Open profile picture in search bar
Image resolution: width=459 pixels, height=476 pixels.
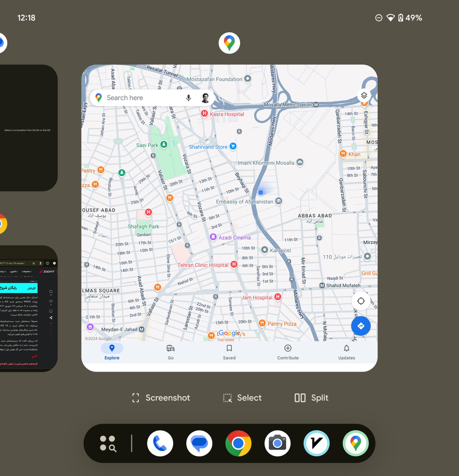205,98
